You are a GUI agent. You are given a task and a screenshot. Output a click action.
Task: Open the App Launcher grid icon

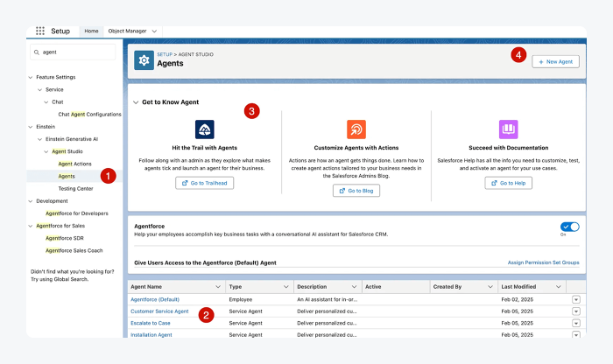pyautogui.click(x=40, y=31)
